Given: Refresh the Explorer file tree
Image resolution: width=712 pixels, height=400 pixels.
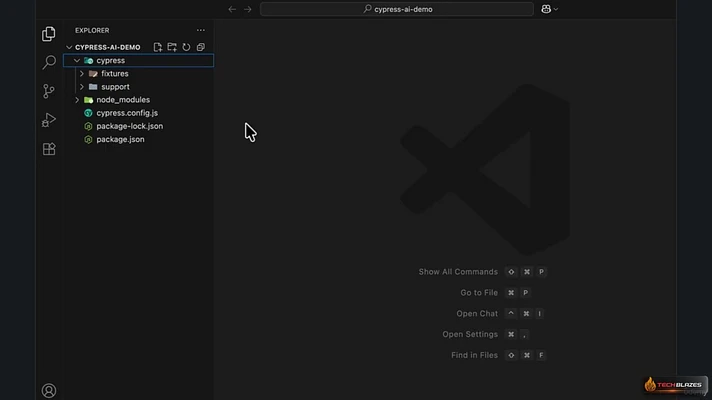Looking at the screenshot, I should [186, 47].
